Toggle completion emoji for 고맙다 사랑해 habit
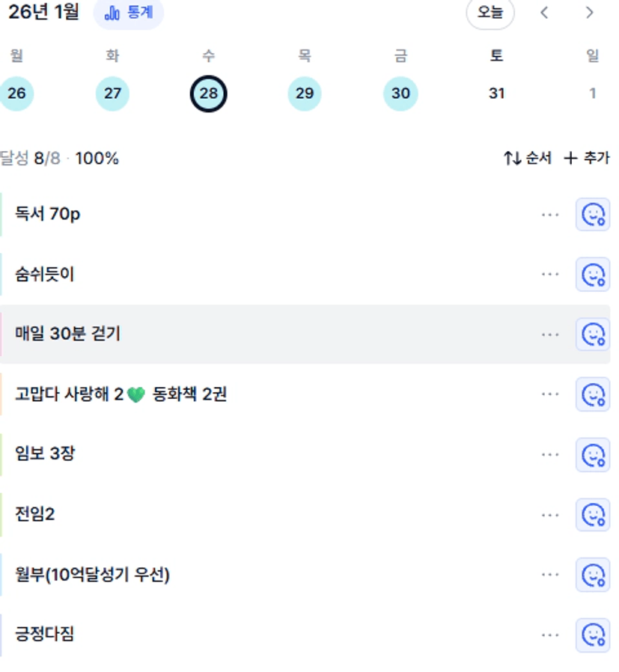Image resolution: width=619 pixels, height=672 pixels. point(593,394)
